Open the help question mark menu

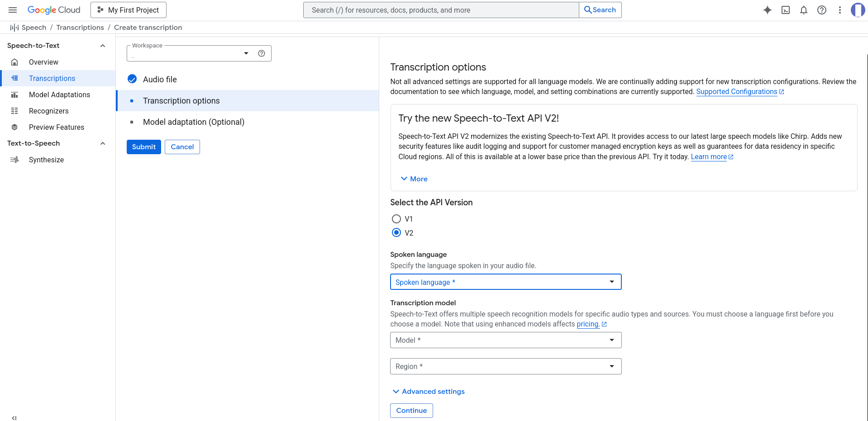pos(822,10)
